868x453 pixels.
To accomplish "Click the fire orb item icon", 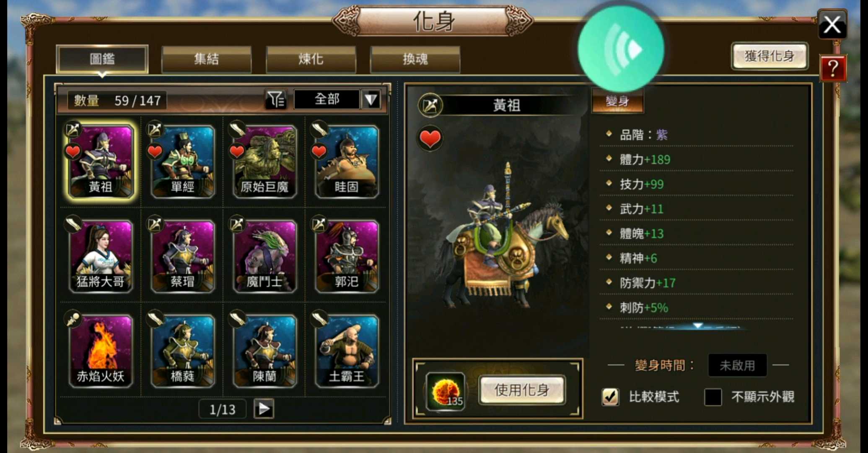I will 445,391.
